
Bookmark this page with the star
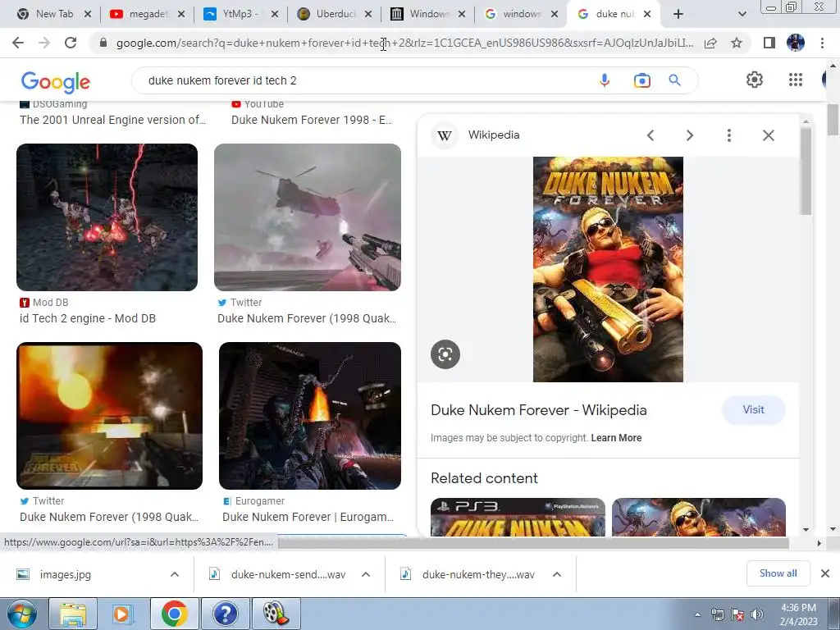click(x=737, y=43)
